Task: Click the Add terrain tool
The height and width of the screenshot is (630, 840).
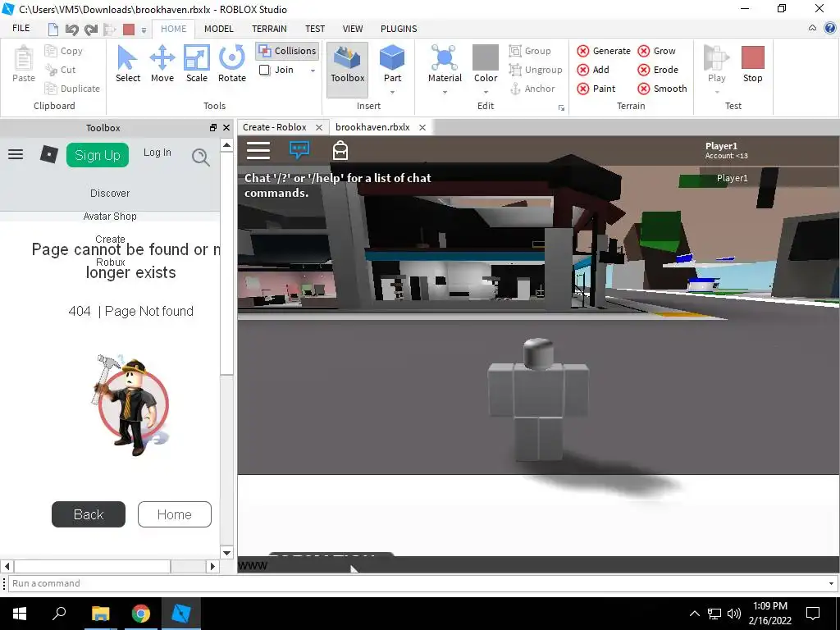Action: click(593, 70)
